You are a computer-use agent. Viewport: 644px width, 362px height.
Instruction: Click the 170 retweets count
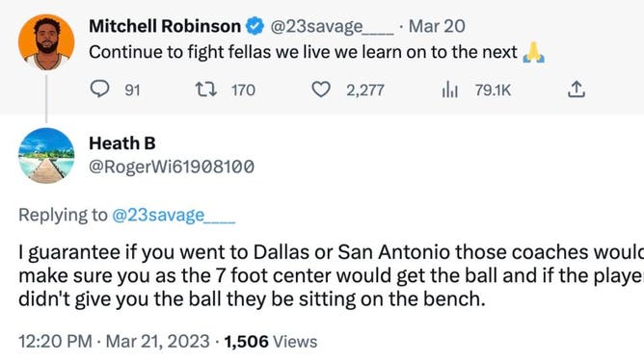(x=243, y=90)
